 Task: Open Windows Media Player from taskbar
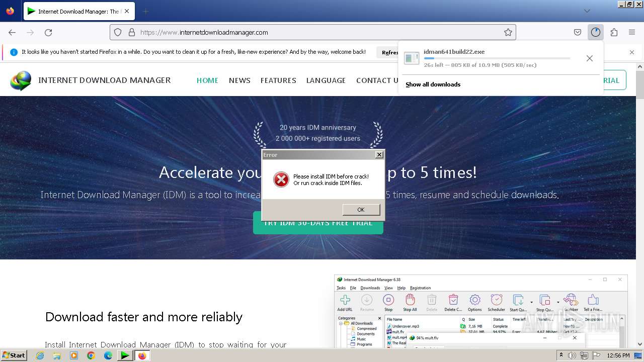74,355
